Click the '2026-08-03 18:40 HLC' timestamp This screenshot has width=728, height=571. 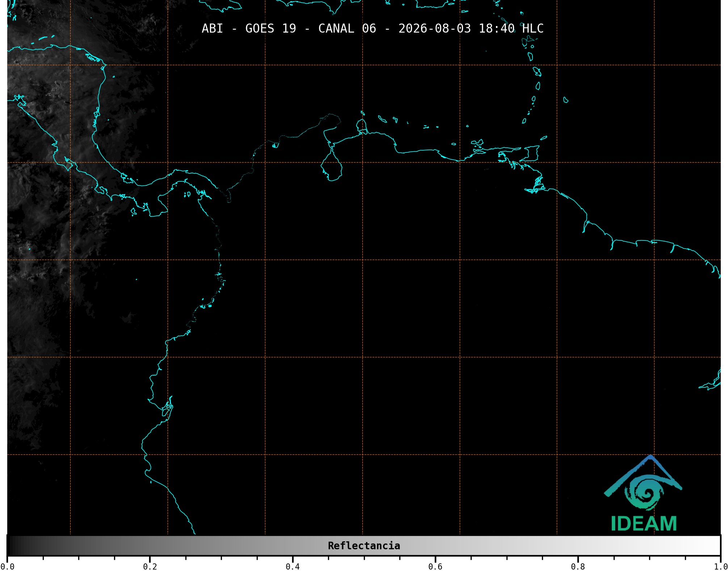pyautogui.click(x=471, y=29)
